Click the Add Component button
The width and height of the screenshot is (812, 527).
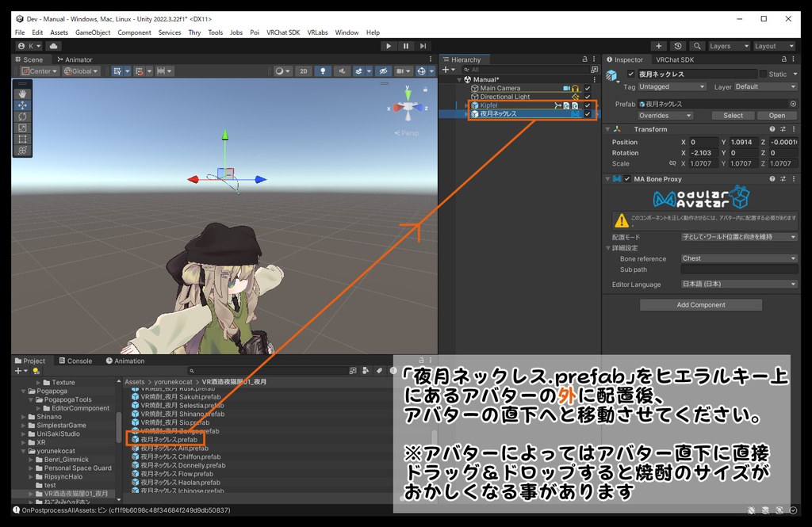click(700, 305)
